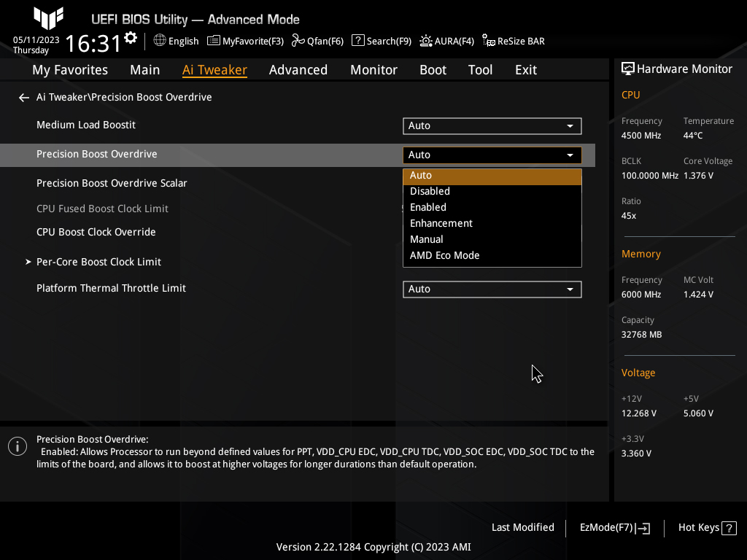
Task: Click the settings gear next to the clock
Action: tap(131, 38)
